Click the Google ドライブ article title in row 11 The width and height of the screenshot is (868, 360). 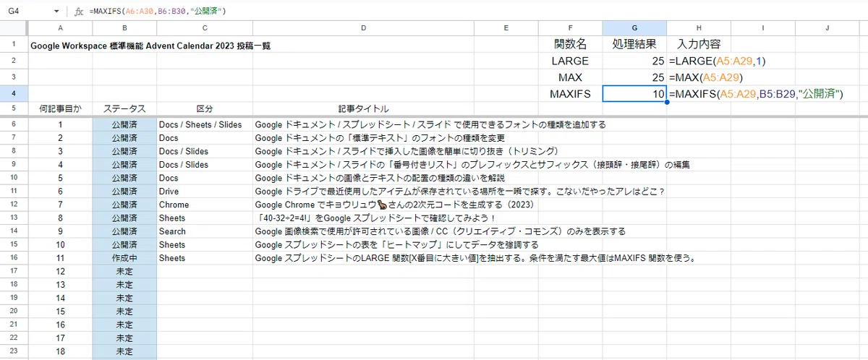[460, 191]
